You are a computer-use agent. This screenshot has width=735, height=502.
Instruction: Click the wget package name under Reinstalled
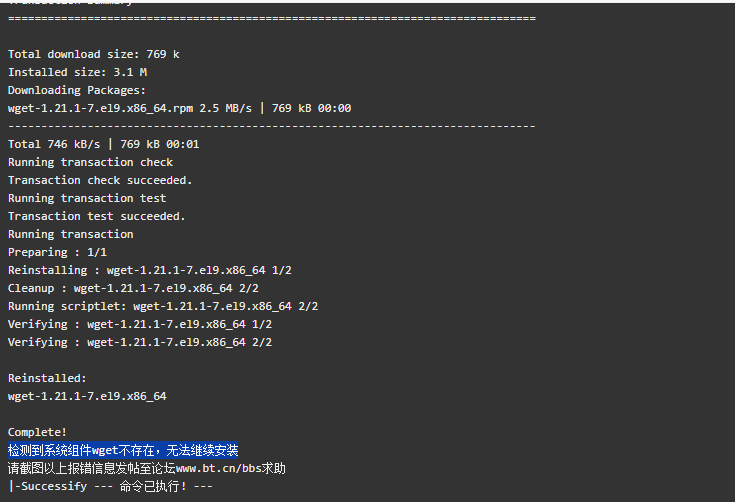click(x=87, y=396)
